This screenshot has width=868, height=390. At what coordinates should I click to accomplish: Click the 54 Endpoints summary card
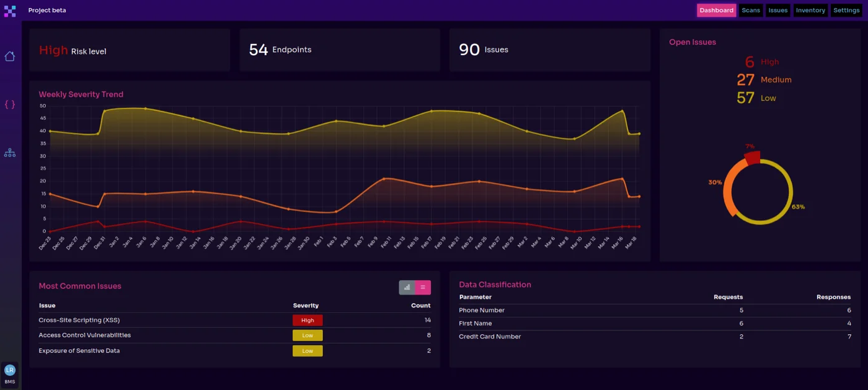[x=339, y=49]
